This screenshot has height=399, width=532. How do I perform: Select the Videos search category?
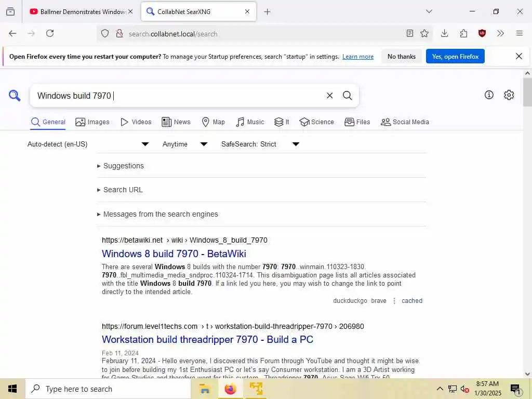click(x=136, y=122)
